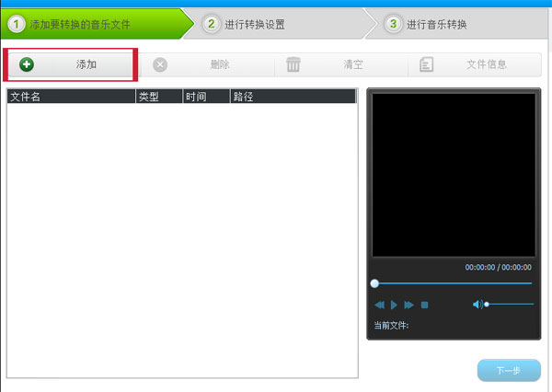Click the 文件信息 button label
Image resolution: width=552 pixels, height=392 pixels.
[x=487, y=64]
